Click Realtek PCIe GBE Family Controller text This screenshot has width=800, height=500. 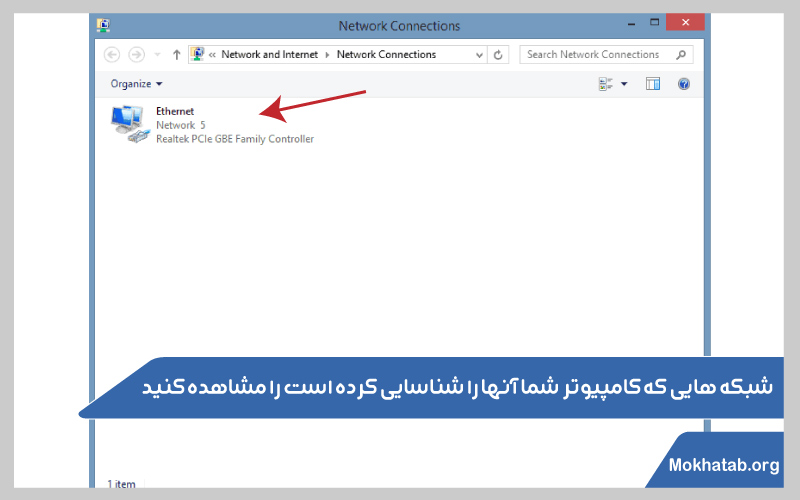[x=235, y=139]
